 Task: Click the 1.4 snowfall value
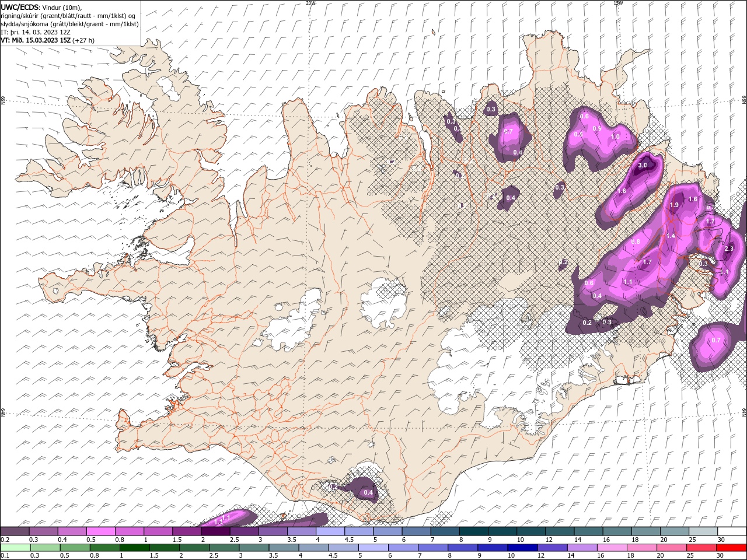click(x=671, y=236)
